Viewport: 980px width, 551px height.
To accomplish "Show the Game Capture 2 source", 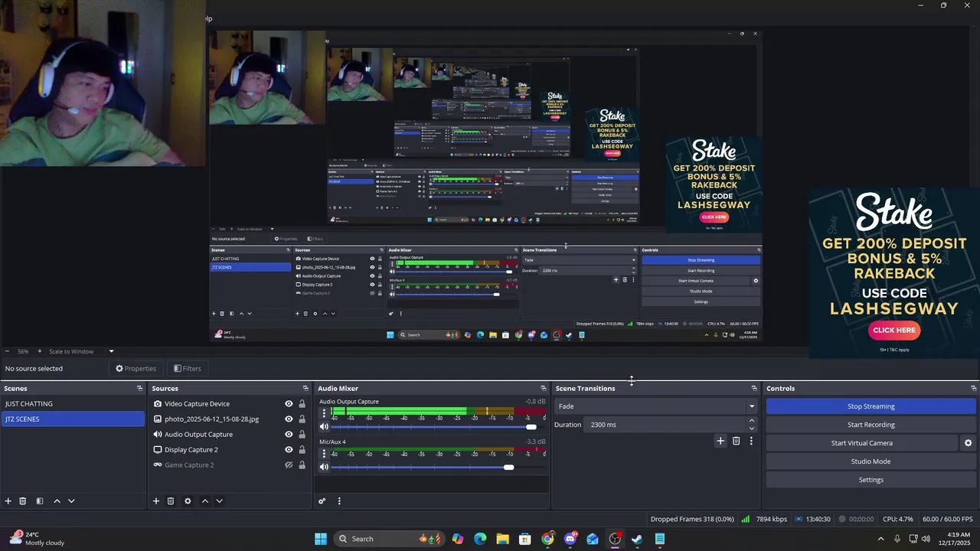I will (x=289, y=465).
